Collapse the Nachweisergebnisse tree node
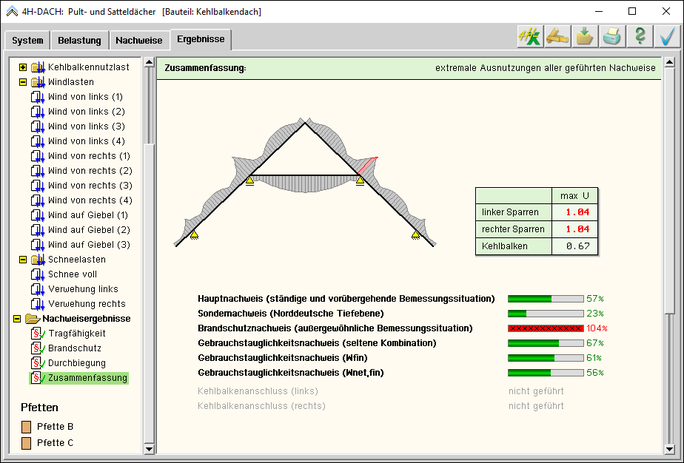The width and height of the screenshot is (684, 463). click(17, 318)
